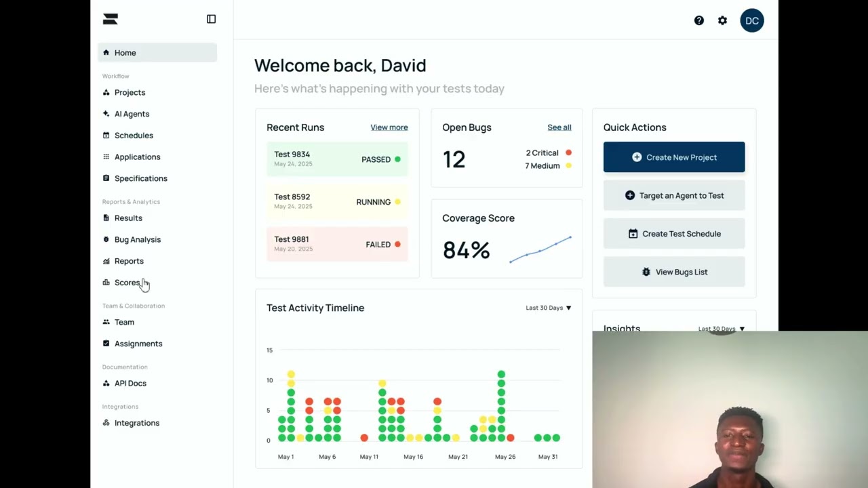Screen dimensions: 868x488
Task: Open the help question mark icon
Action: (699, 20)
